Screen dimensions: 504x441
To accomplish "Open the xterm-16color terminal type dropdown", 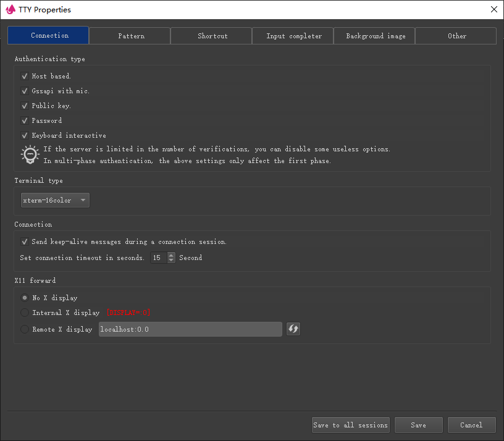I will [x=55, y=200].
